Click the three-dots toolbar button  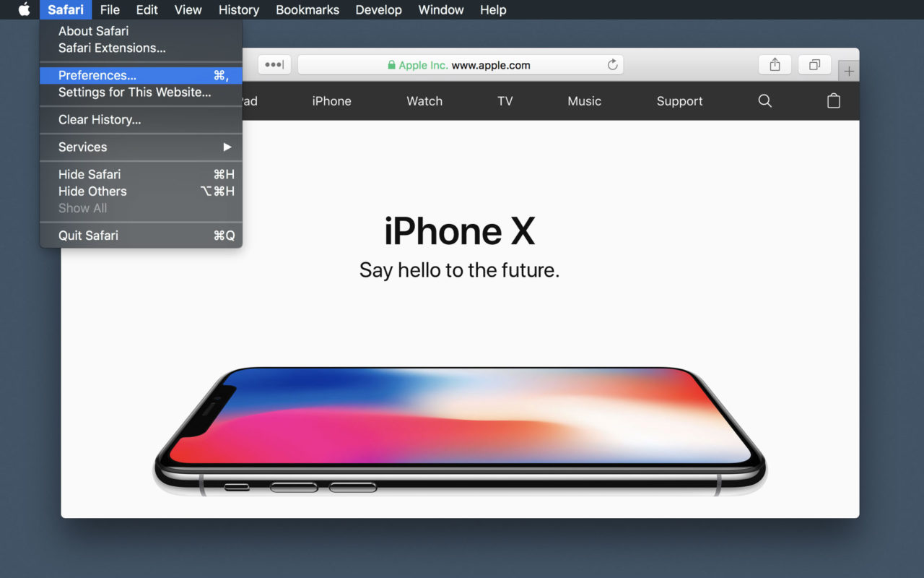(274, 64)
